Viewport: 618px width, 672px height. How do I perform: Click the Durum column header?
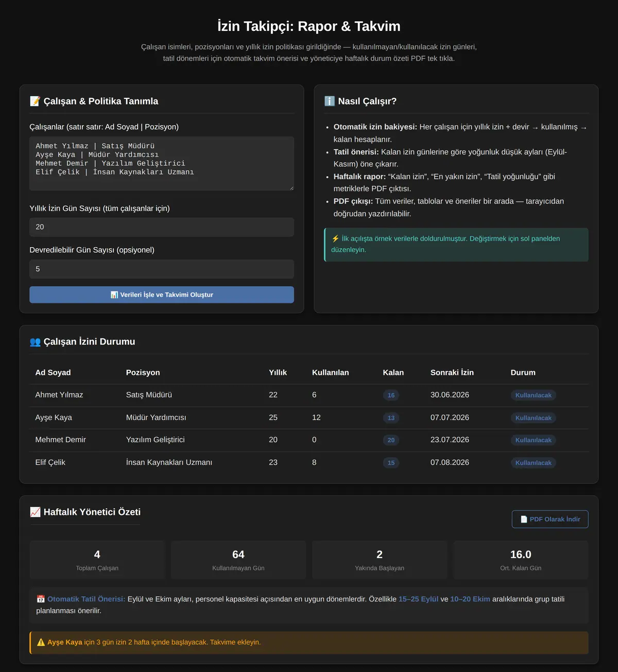click(x=523, y=372)
